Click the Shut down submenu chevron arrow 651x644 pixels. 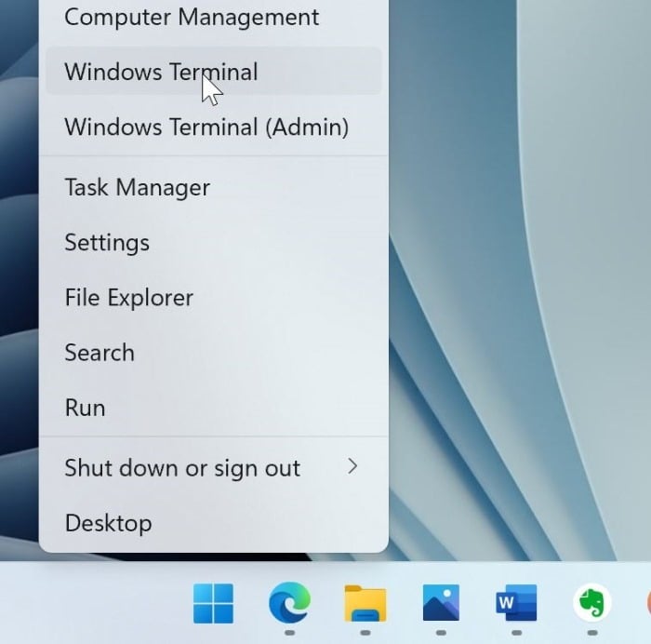click(352, 466)
